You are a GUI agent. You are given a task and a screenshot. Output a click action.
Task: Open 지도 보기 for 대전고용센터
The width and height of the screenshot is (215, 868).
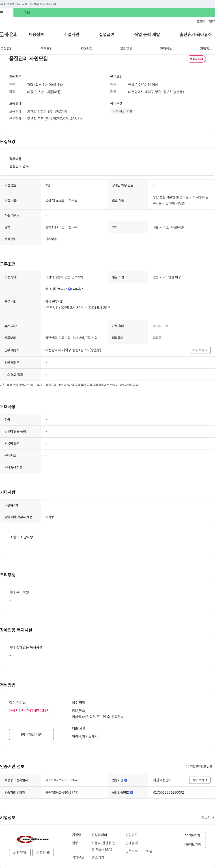click(200, 780)
